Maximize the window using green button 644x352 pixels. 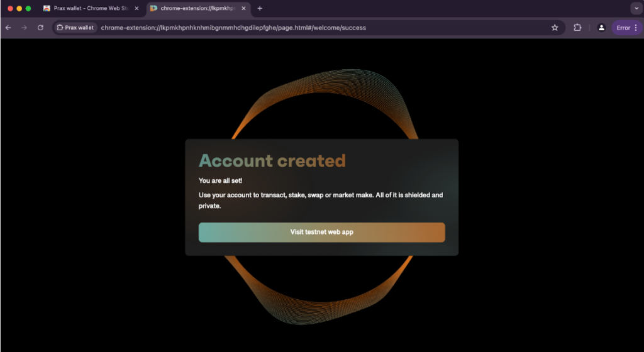(x=28, y=8)
